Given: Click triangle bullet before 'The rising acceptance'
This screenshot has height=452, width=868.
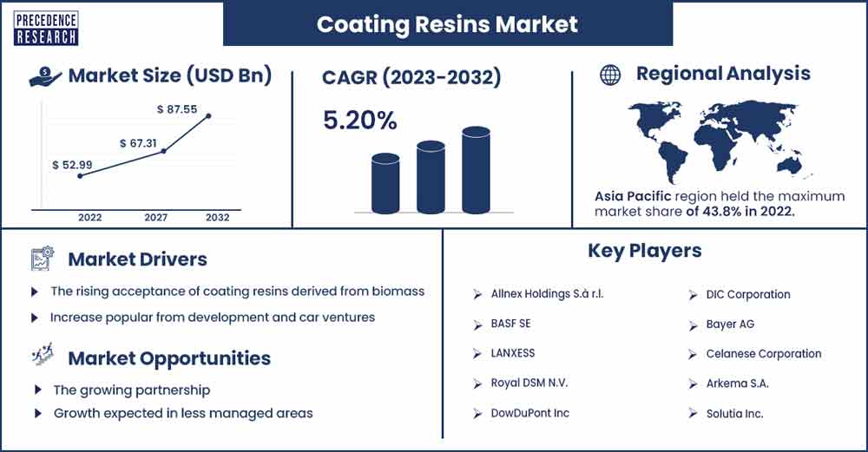Looking at the screenshot, I should pos(35,292).
